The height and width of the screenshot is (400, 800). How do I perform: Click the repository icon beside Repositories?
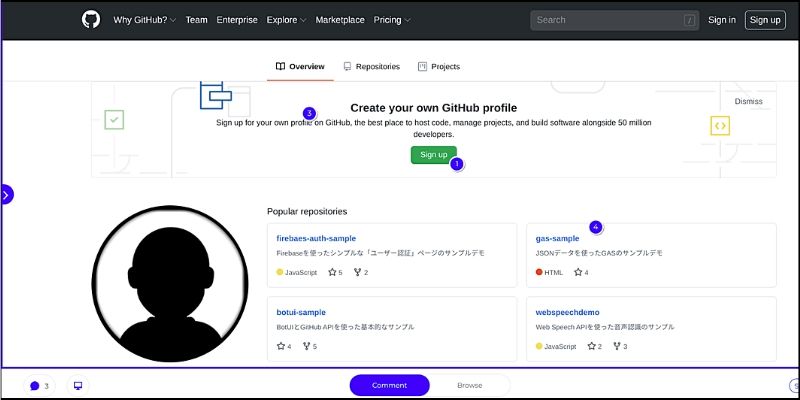[347, 66]
